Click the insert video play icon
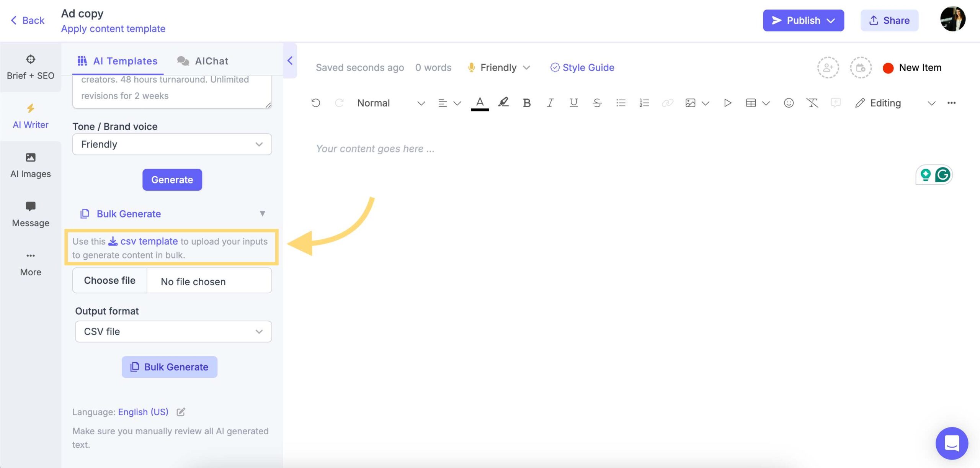 click(728, 103)
